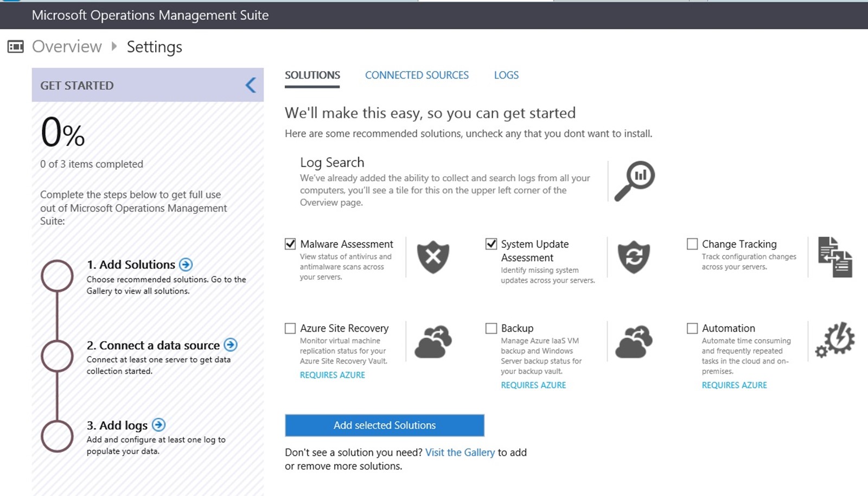The height and width of the screenshot is (496, 868).
Task: Collapse the Get Started panel chevron
Action: pos(250,85)
